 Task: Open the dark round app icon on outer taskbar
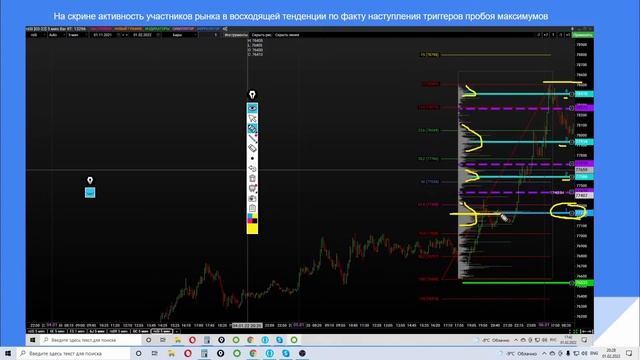coord(302,353)
